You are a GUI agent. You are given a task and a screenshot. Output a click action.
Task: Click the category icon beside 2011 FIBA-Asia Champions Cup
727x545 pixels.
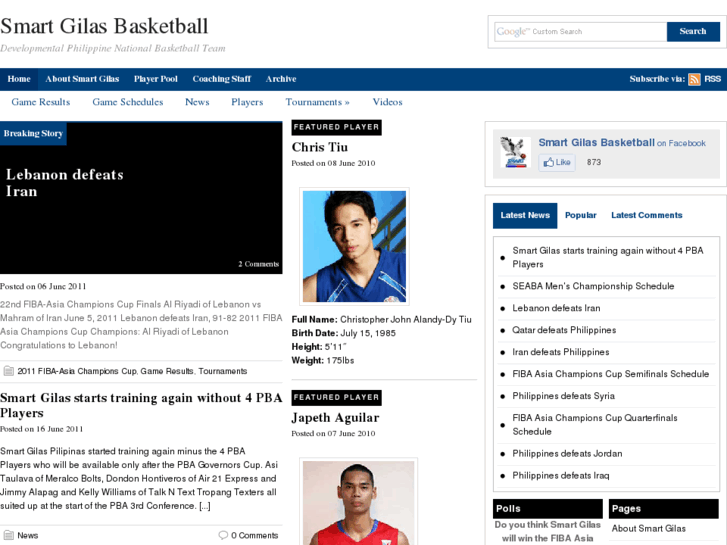click(x=8, y=371)
